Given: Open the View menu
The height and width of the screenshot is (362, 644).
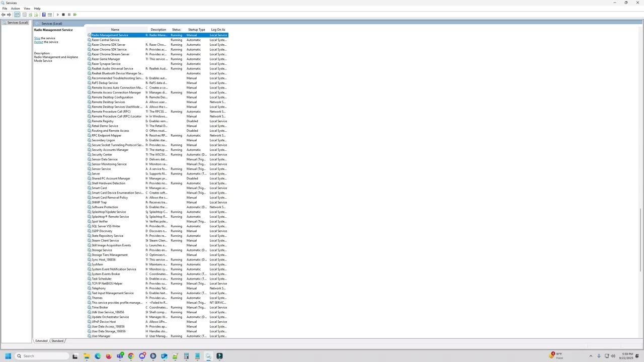Looking at the screenshot, I should 27,9.
